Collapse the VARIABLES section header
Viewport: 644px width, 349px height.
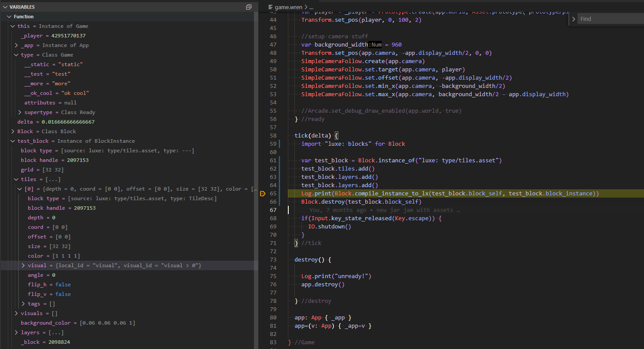[5, 7]
